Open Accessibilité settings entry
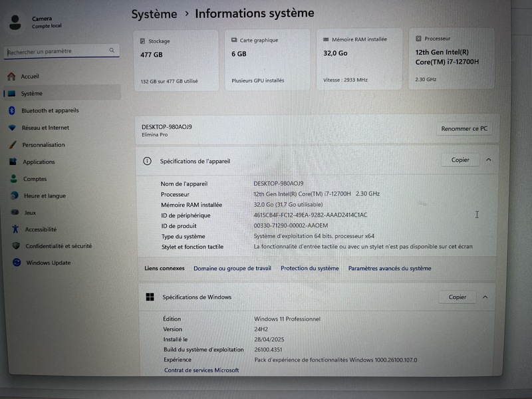The image size is (532, 399). tap(65, 229)
